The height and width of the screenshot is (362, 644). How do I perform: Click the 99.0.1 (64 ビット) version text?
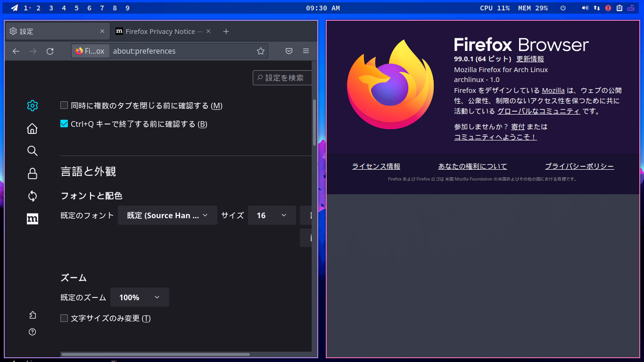482,59
